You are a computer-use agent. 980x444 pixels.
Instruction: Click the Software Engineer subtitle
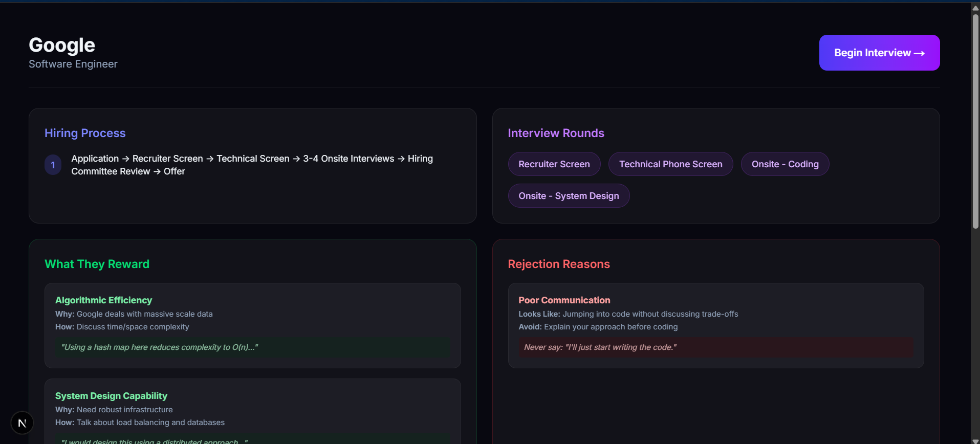point(73,64)
